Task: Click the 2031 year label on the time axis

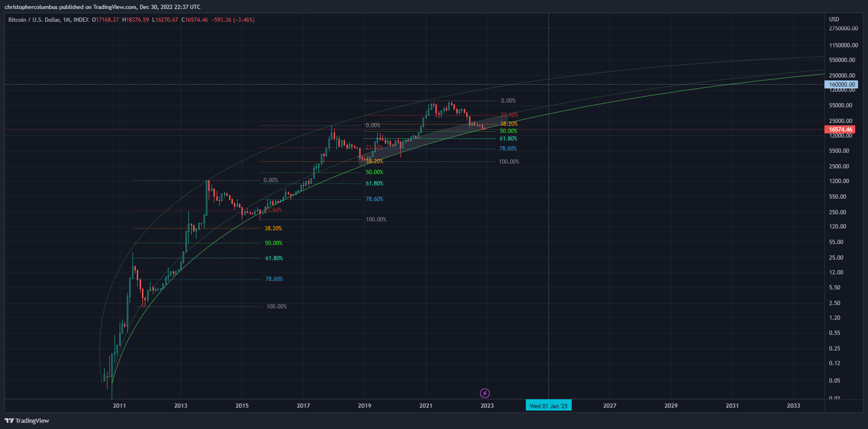Action: [732, 405]
